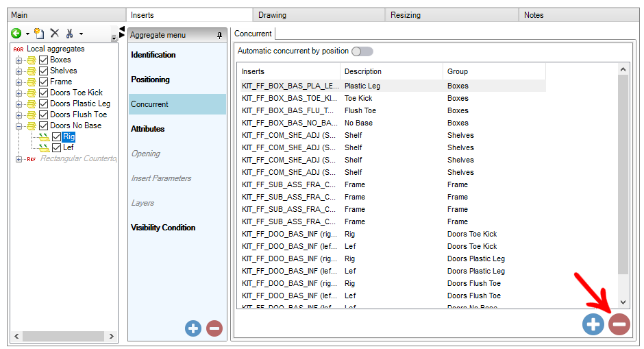Screen dimensions: 644x349
Task: Click the Rig insert icon in tree
Action: pos(44,137)
